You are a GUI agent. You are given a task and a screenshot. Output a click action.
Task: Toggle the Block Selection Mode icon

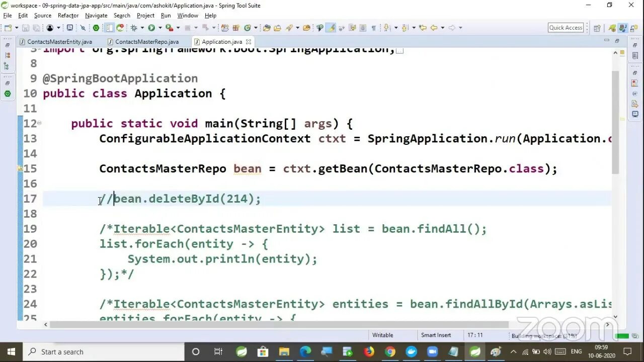[362, 28]
